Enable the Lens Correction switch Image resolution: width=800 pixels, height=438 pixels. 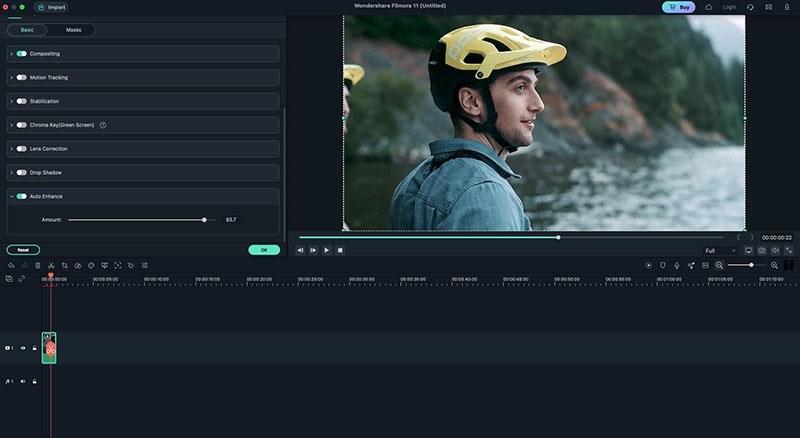click(21, 149)
